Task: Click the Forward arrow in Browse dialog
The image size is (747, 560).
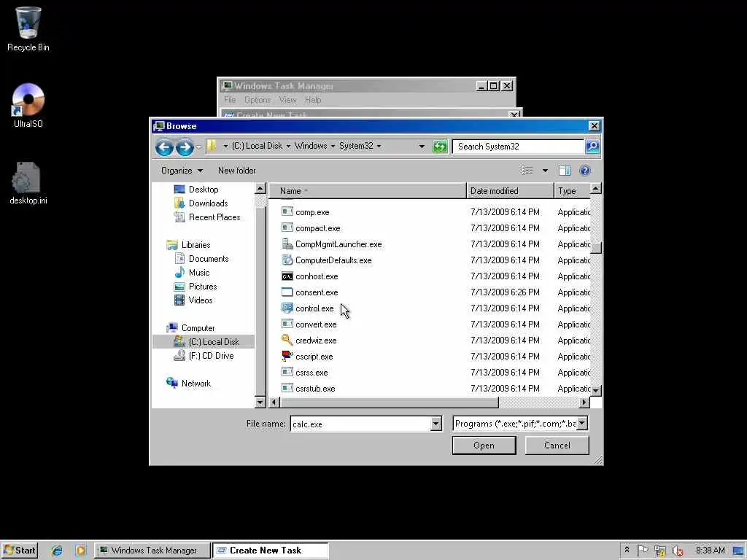Action: pyautogui.click(x=185, y=147)
